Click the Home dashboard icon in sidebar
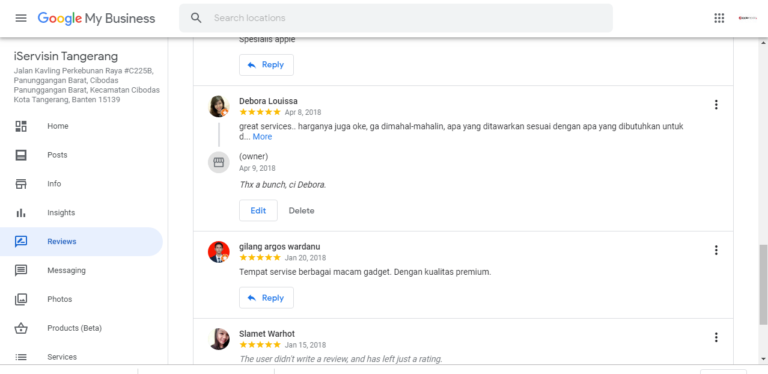The width and height of the screenshot is (768, 374). coord(21,126)
